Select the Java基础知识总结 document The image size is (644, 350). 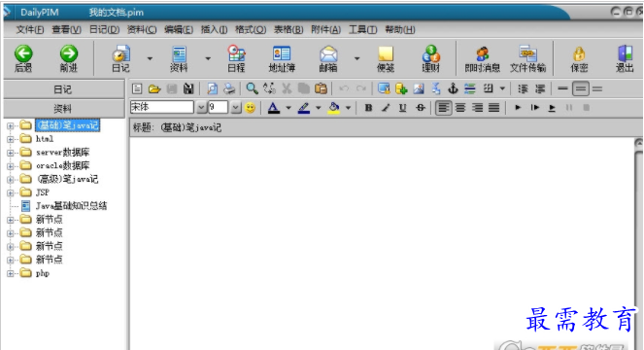point(71,206)
